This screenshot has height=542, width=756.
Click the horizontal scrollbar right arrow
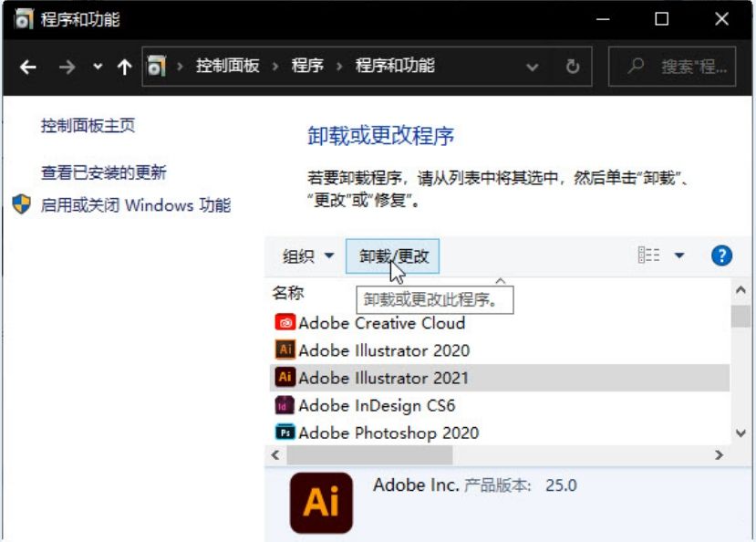(719, 454)
